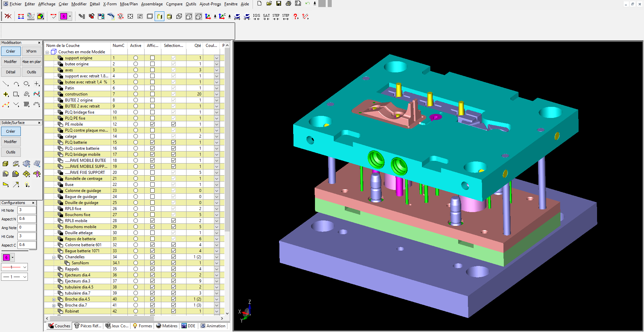
Task: Switch to the Matières tab
Action: pyautogui.click(x=167, y=326)
